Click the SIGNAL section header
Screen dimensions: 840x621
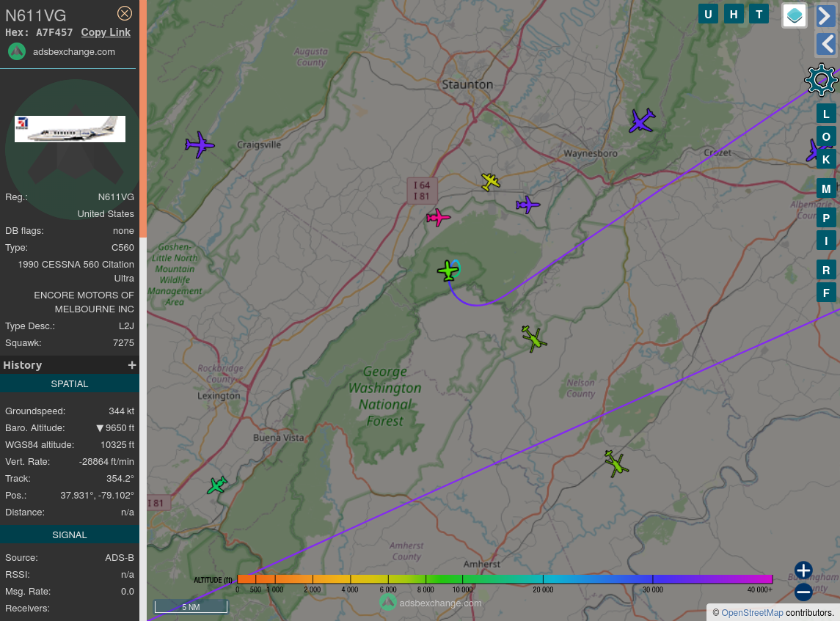click(x=70, y=534)
